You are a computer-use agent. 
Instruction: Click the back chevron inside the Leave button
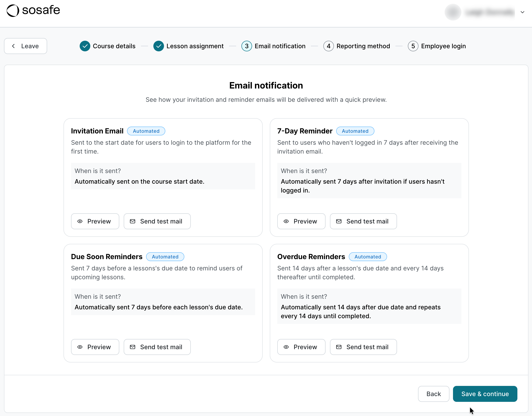coord(13,46)
